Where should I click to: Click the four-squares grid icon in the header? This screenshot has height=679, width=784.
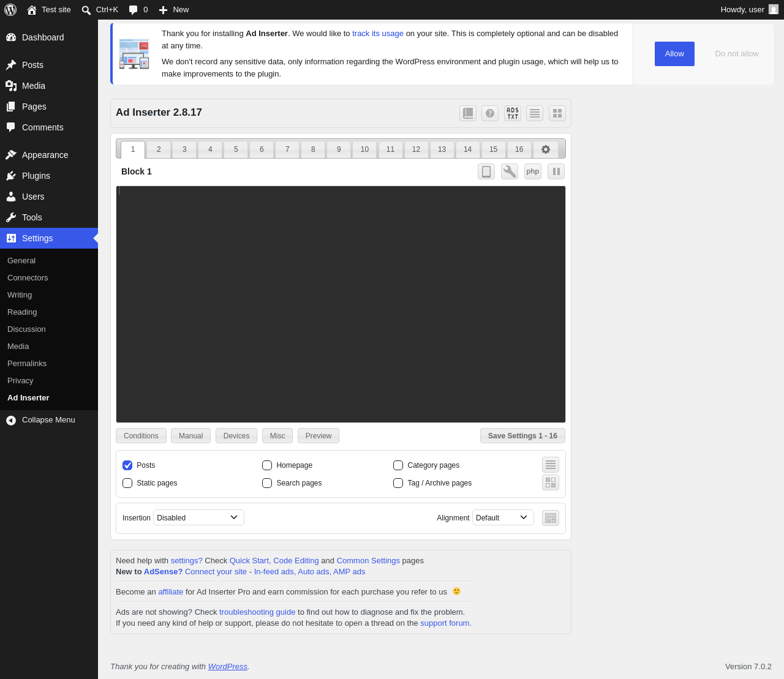point(557,113)
